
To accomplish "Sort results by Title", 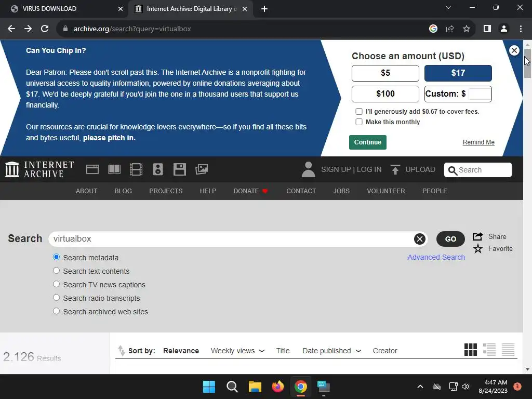I will [x=283, y=351].
